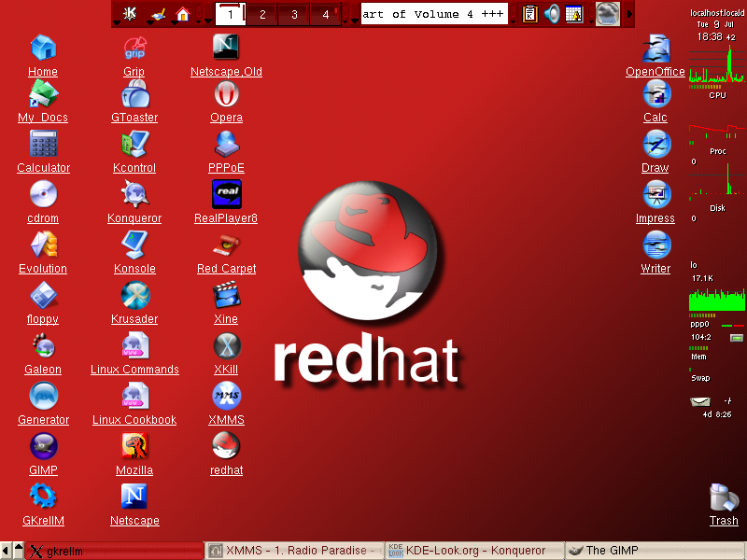The image size is (747, 560).
Task: Expand the panel arrow at right end
Action: (629, 14)
